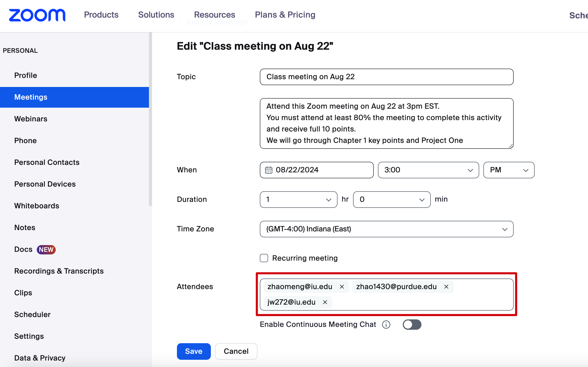Click the meeting description text area
This screenshot has width=588, height=367.
(x=386, y=123)
